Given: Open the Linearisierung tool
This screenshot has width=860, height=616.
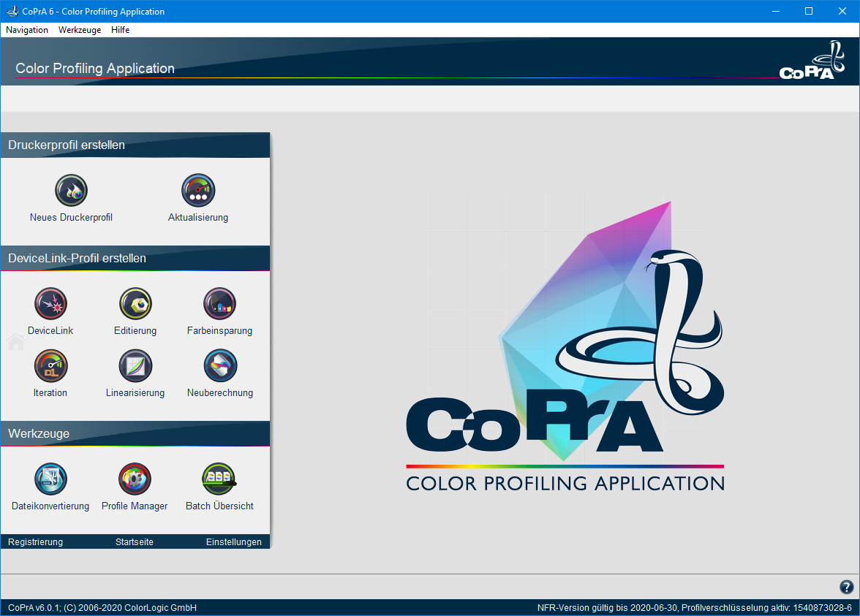Looking at the screenshot, I should [x=135, y=366].
